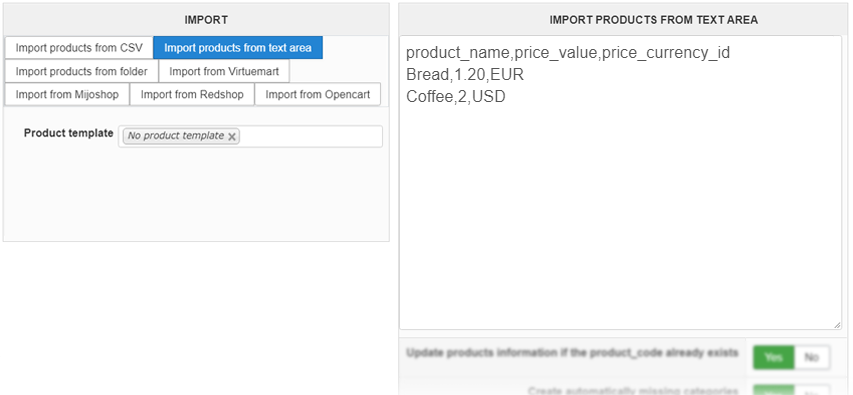Remove the 'No product template' tag
This screenshot has height=395, width=853.
click(232, 137)
